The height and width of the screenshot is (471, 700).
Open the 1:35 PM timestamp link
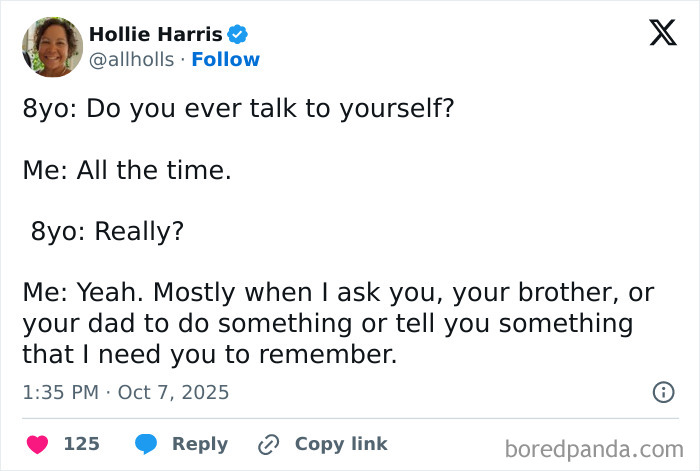coord(60,392)
